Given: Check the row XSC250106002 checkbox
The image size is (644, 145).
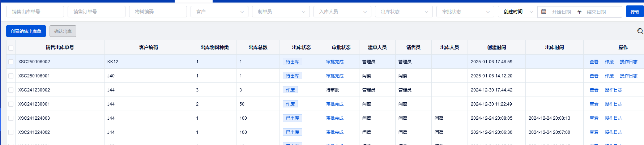Looking at the screenshot, I should click(x=11, y=62).
